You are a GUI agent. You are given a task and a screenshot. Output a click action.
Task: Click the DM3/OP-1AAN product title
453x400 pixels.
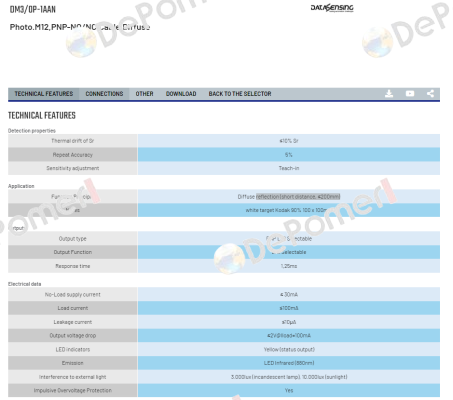33,9
